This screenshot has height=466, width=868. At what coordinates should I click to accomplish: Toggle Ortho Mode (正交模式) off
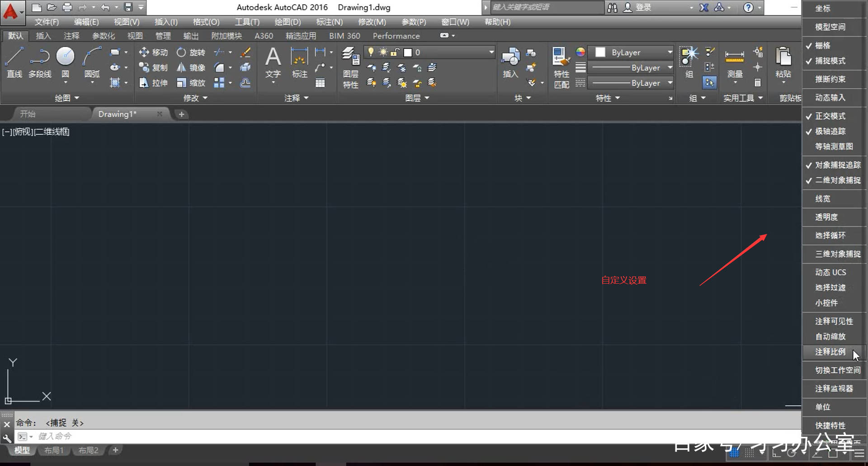coord(830,116)
